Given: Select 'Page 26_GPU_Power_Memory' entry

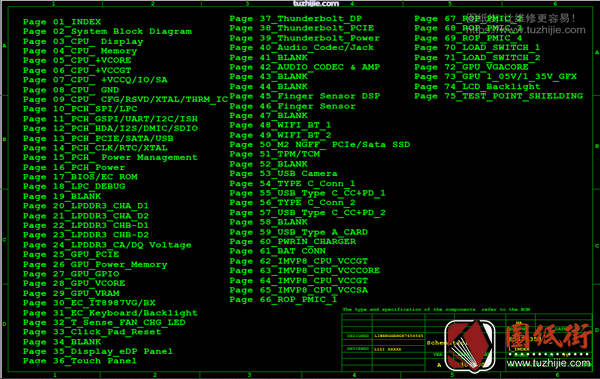Looking at the screenshot, I should click(95, 265).
